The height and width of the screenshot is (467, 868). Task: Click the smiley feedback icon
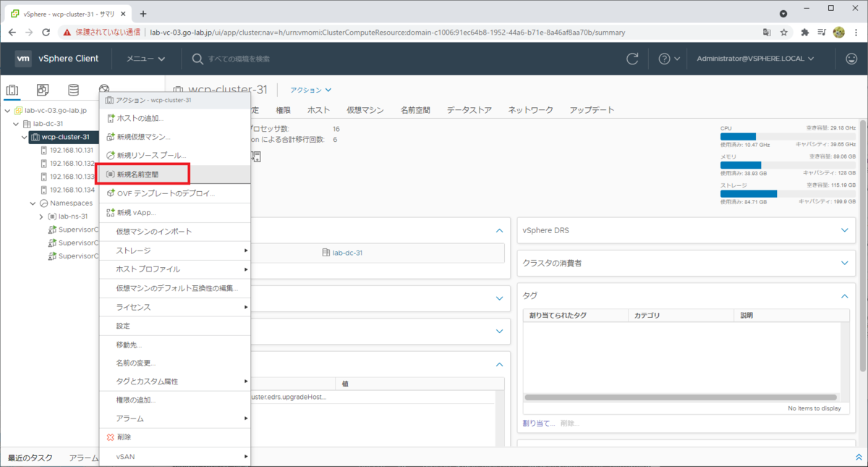click(x=851, y=59)
